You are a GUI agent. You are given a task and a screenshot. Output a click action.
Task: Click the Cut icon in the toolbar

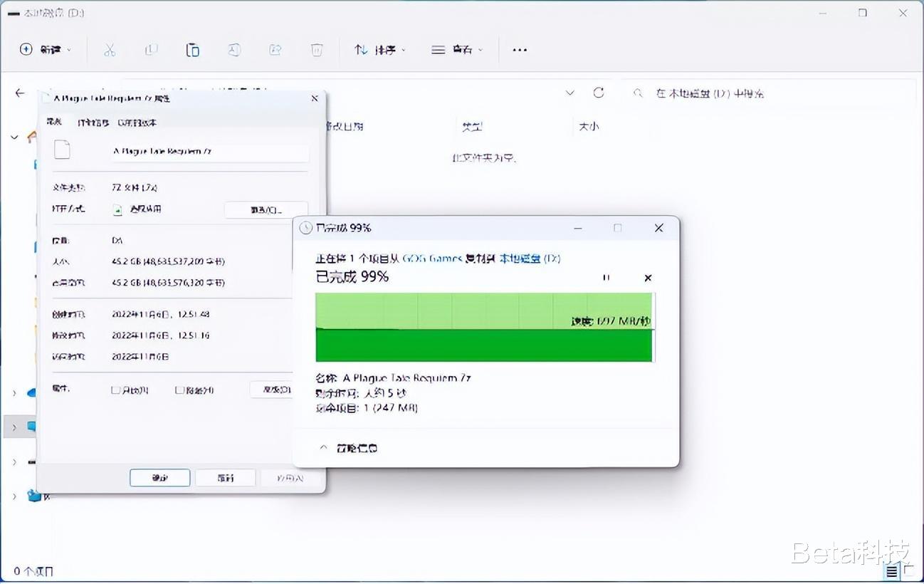[x=109, y=49]
